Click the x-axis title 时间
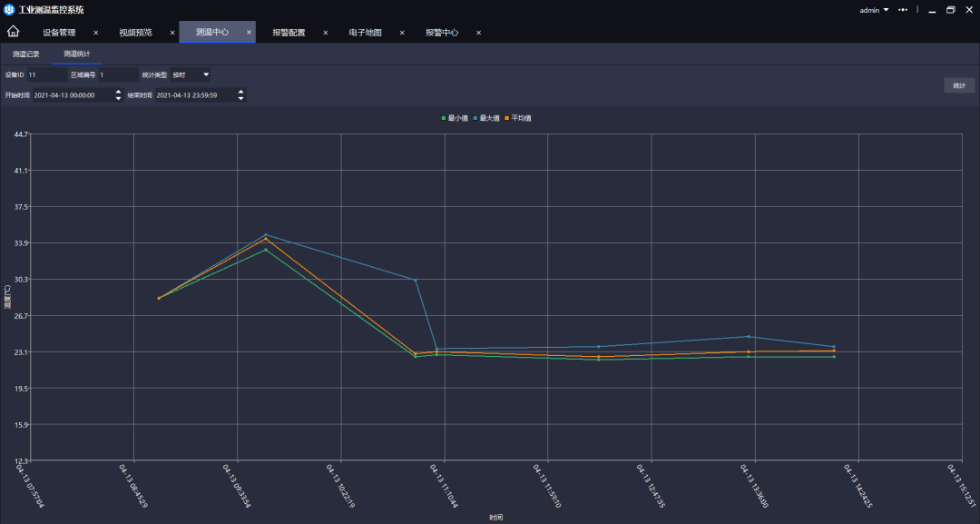This screenshot has width=980, height=524. coord(495,517)
